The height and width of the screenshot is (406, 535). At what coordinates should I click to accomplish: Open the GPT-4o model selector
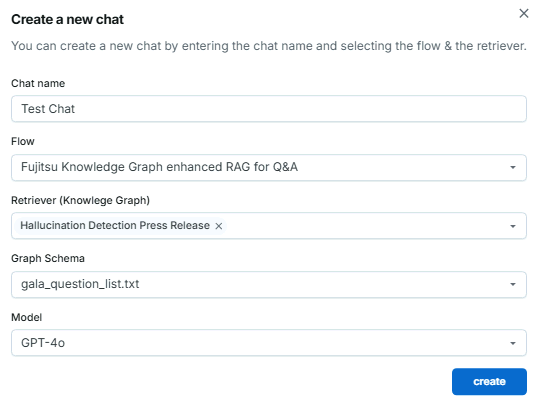[269, 343]
